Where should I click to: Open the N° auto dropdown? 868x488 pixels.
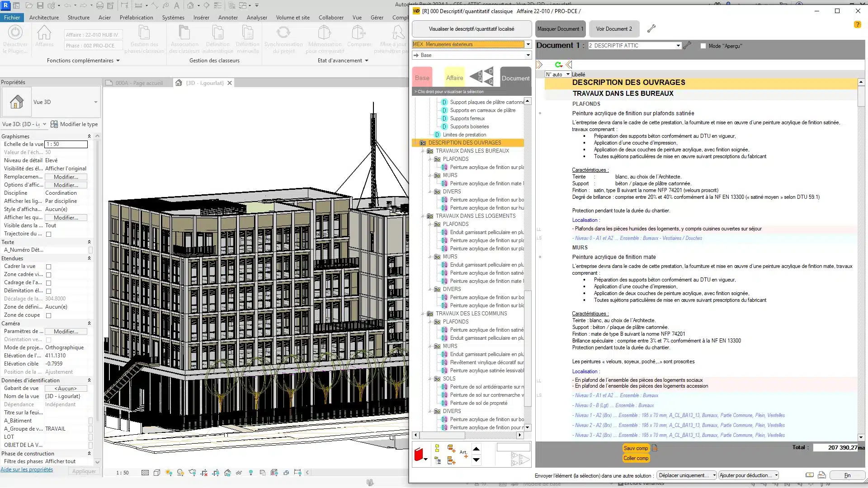click(568, 75)
